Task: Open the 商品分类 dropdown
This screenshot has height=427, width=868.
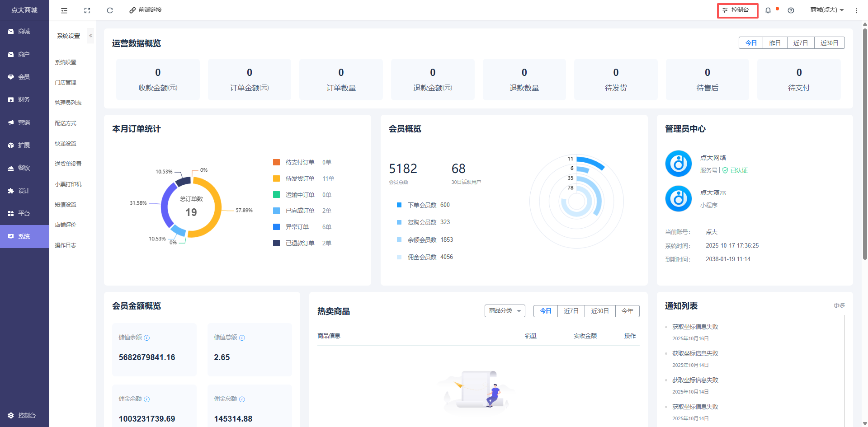Action: click(x=505, y=311)
